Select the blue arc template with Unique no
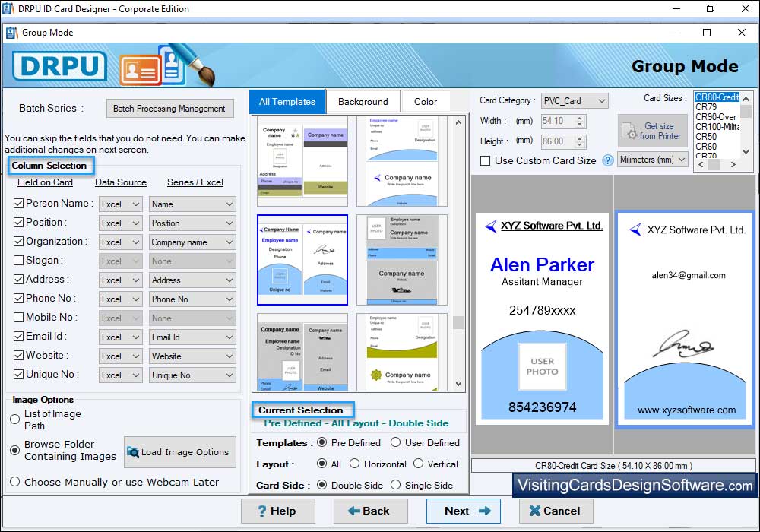Screen dimensions: 760x532 tap(302, 260)
